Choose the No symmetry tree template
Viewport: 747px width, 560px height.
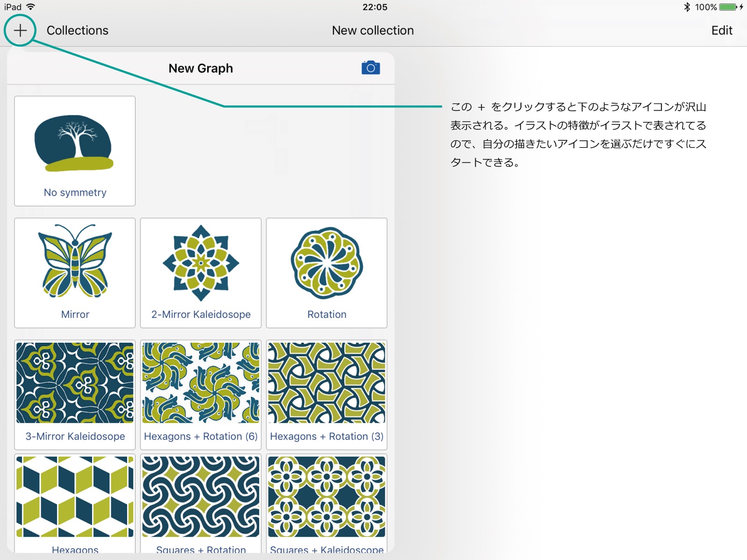[75, 151]
